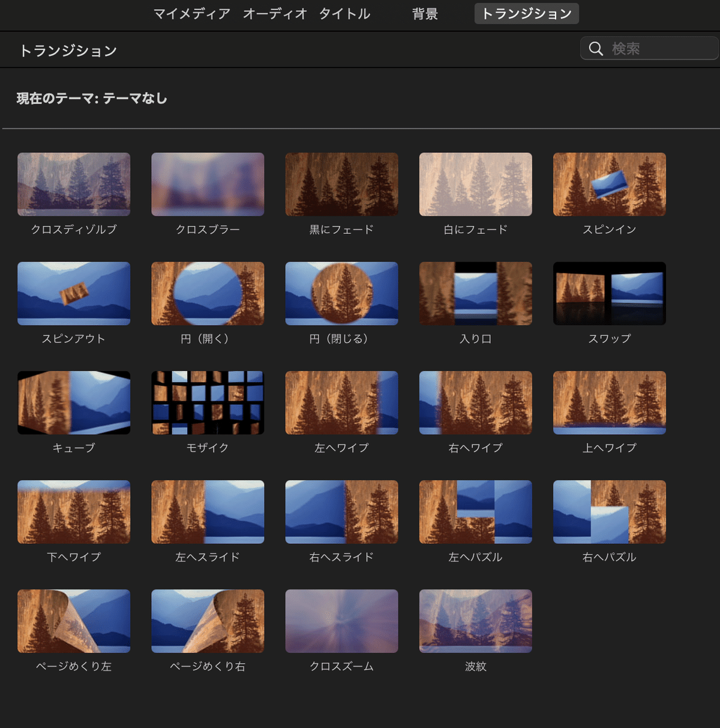Open the マイメディア tab
The width and height of the screenshot is (720, 728).
[192, 14]
